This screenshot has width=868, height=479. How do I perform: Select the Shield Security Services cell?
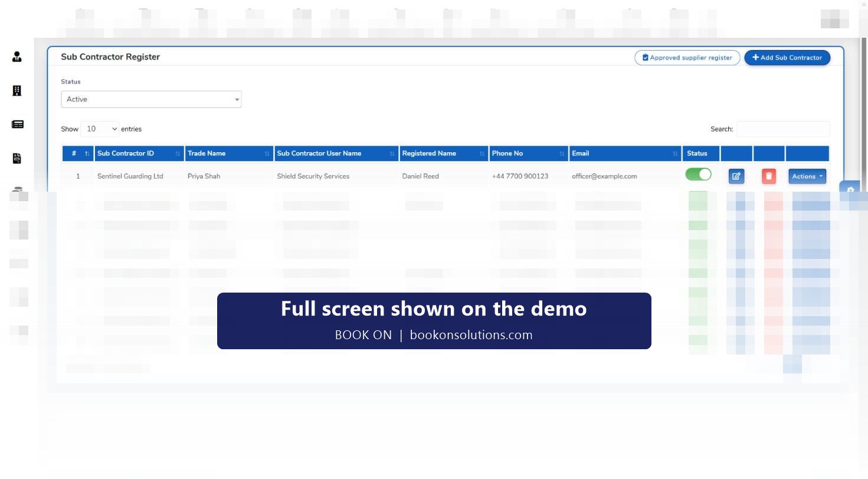click(313, 176)
